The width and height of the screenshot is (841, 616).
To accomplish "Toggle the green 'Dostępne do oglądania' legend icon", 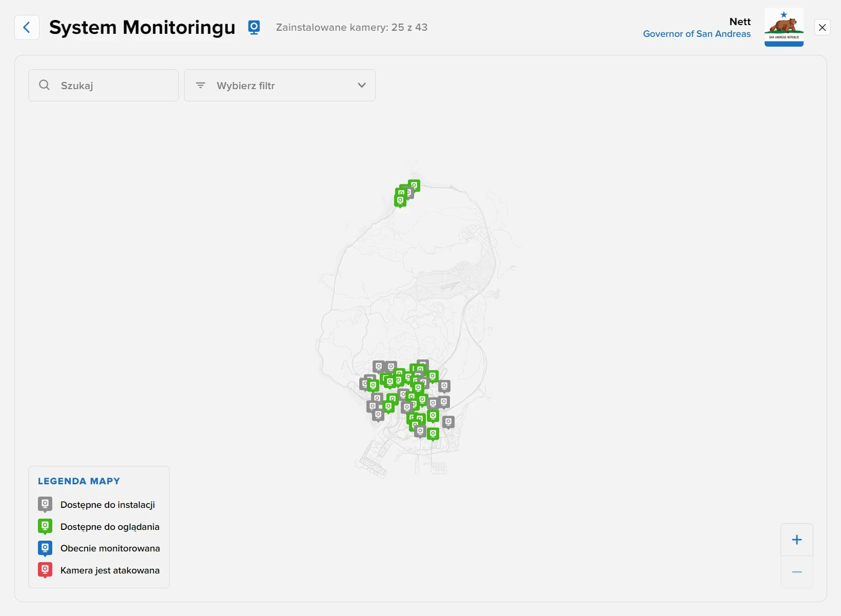I will pyautogui.click(x=45, y=526).
